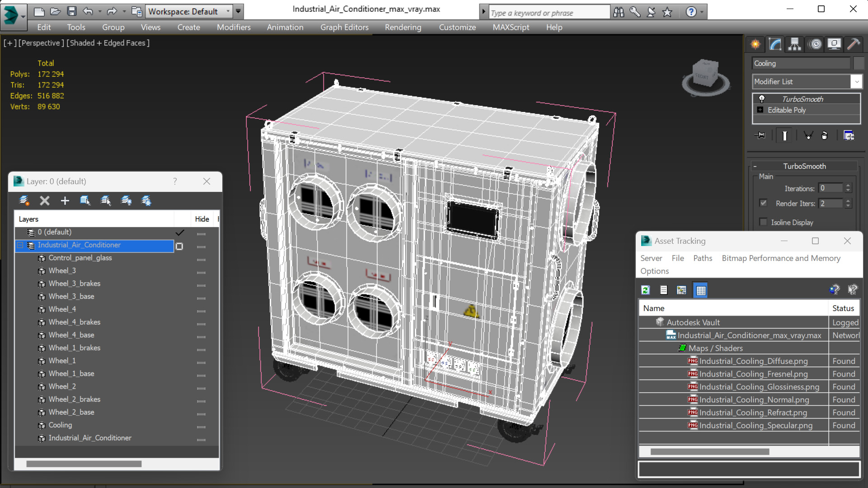
Task: Open Bitmap Performance and Memory menu
Action: click(781, 258)
